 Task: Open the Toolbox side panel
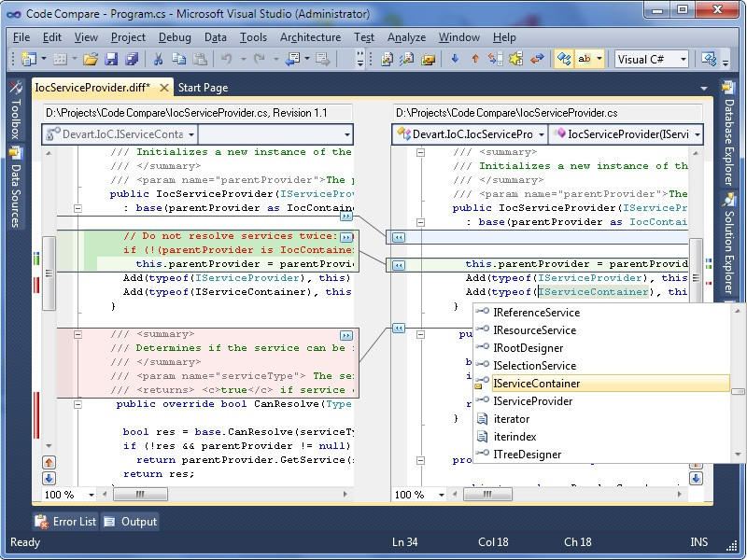(15, 109)
